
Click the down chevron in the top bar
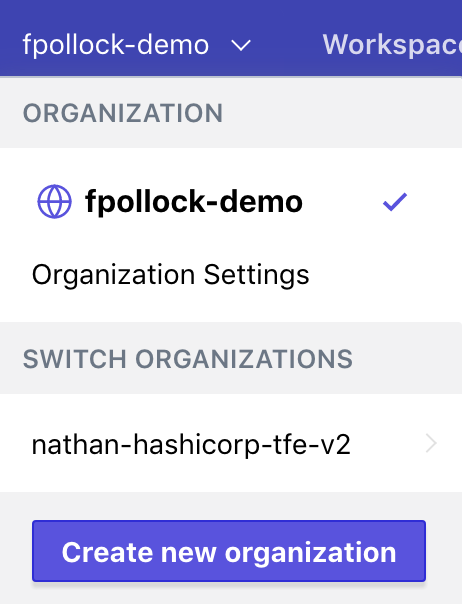[241, 45]
